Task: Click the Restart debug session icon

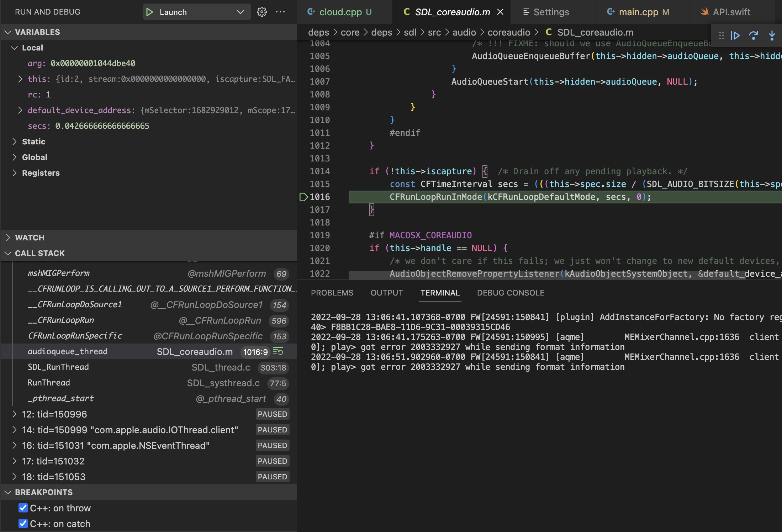Action: pos(754,36)
